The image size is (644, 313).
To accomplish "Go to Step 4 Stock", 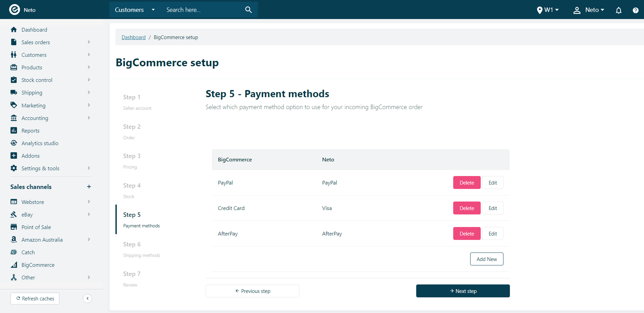I will coord(132,190).
